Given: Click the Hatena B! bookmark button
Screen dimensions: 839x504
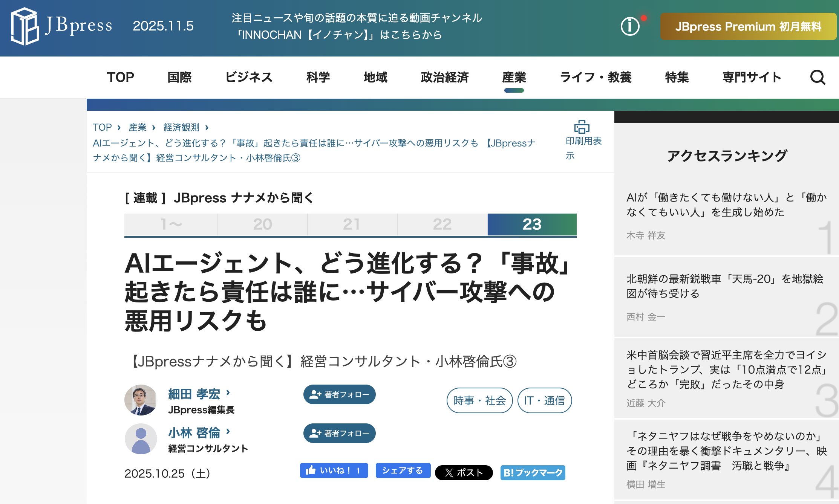Looking at the screenshot, I should pyautogui.click(x=533, y=472).
